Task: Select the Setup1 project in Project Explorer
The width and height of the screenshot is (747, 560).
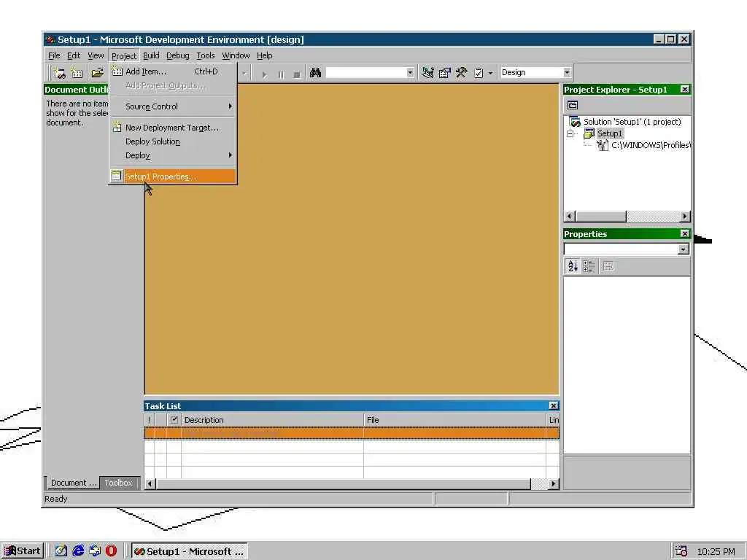Action: click(x=610, y=134)
